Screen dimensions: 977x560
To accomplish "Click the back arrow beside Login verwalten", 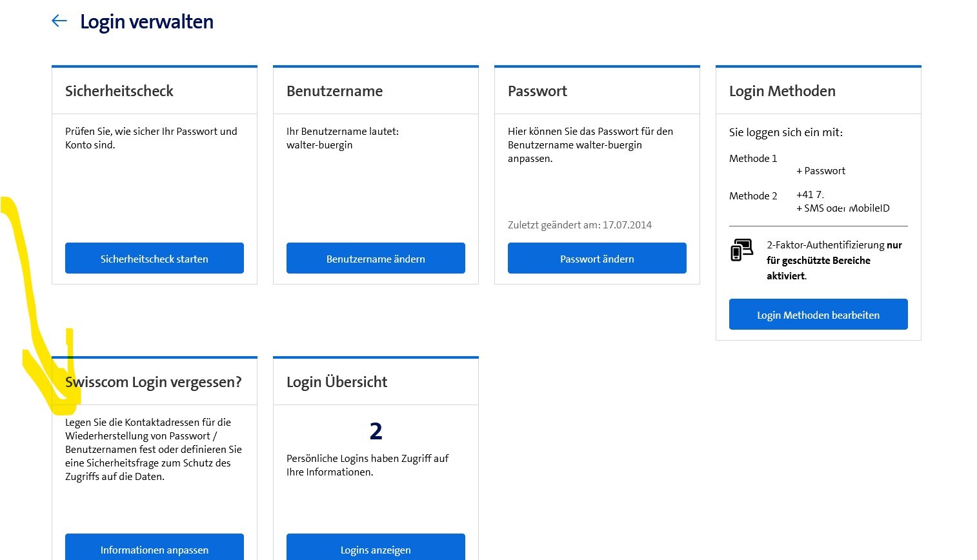I will coord(59,21).
